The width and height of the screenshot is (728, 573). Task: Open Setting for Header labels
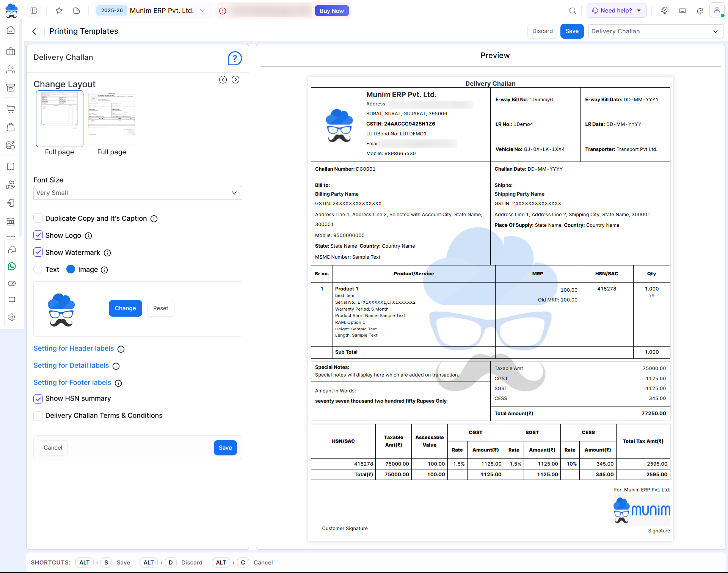point(74,349)
